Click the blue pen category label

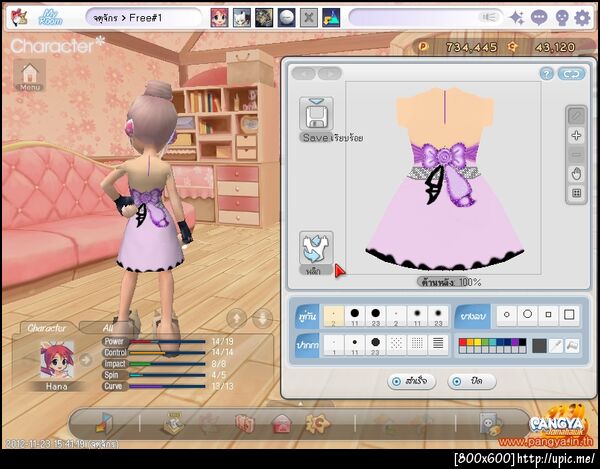tap(308, 345)
